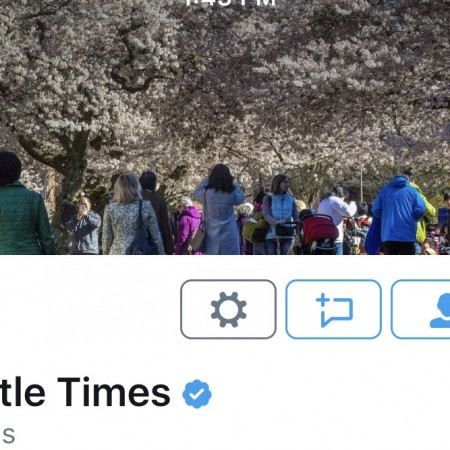Tap the gray handle text below name
Image resolution: width=450 pixels, height=450 pixels.
(7, 435)
